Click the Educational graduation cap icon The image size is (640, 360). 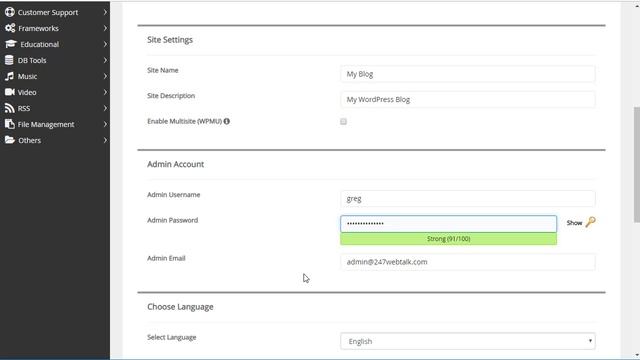tap(11, 44)
